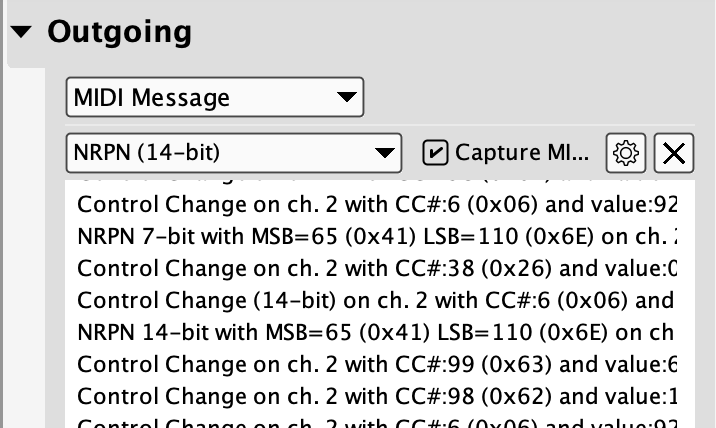The image size is (716, 428).
Task: Click the MIDI Message dropdown arrow
Action: pyautogui.click(x=346, y=98)
